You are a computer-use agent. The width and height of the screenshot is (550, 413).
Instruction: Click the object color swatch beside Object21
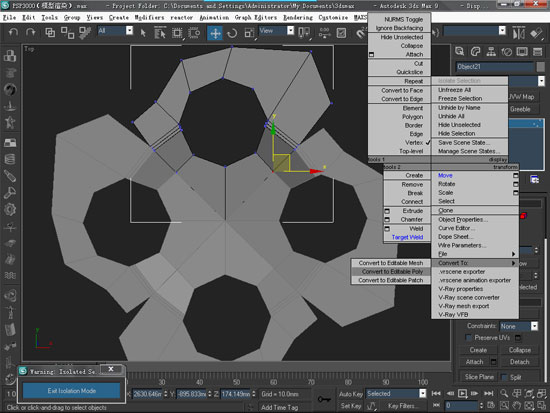tap(541, 67)
